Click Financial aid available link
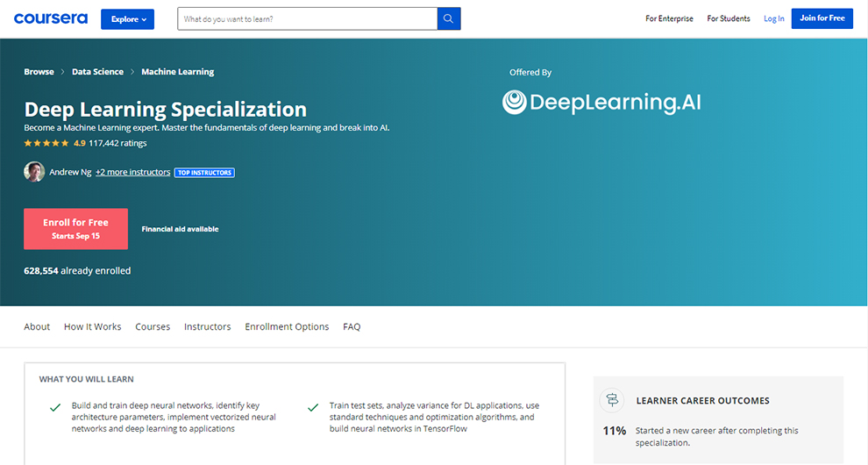Viewport: 868px width, 465px height. click(x=180, y=229)
